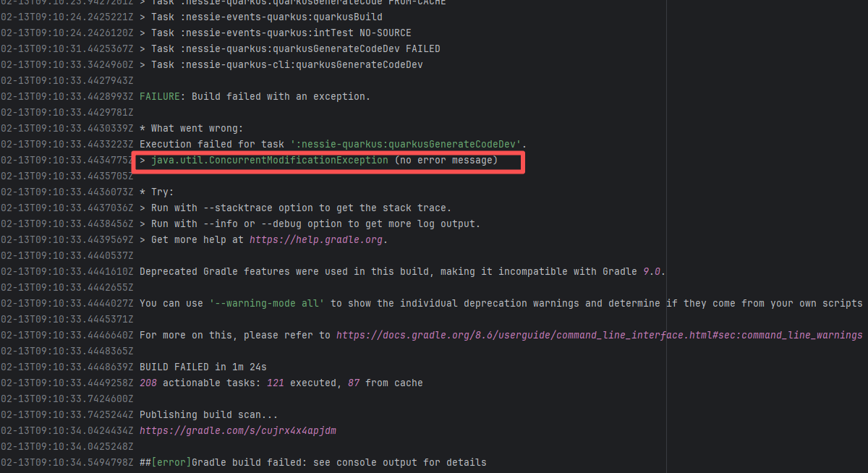868x473 pixels.
Task: Click the 'Run with --info or --debug' line
Action: click(310, 223)
